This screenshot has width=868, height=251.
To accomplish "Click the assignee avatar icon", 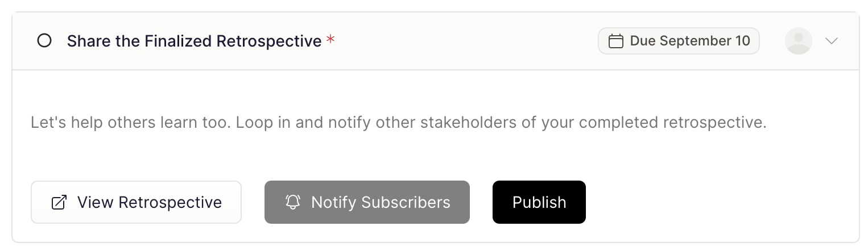I will [x=798, y=41].
